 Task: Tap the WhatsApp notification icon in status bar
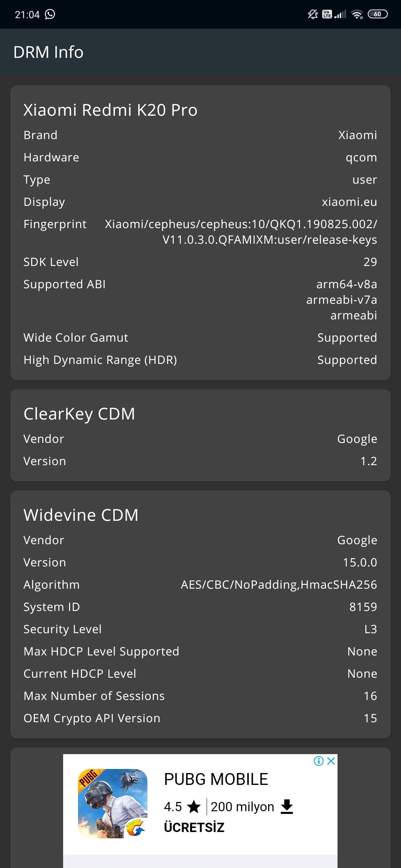pos(50,14)
